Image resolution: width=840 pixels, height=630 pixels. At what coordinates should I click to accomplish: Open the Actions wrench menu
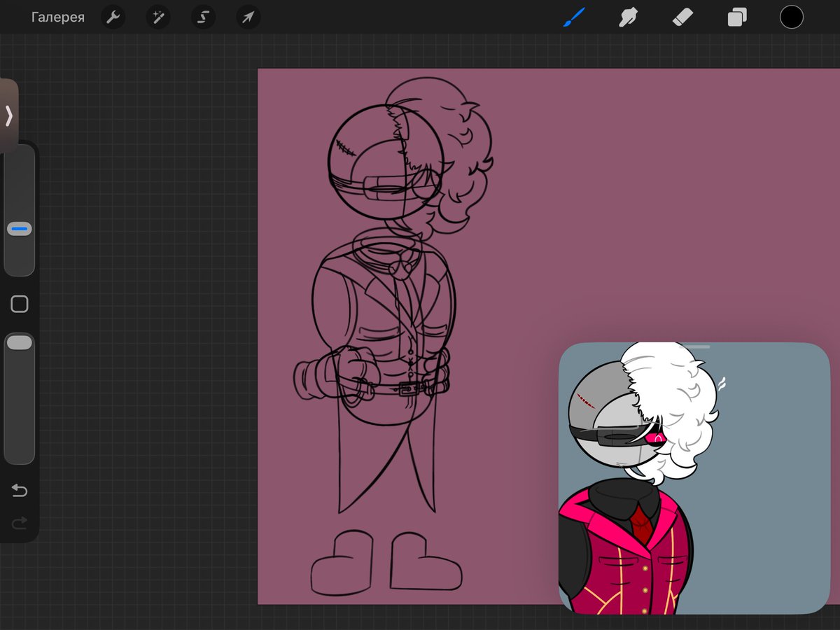click(x=113, y=17)
